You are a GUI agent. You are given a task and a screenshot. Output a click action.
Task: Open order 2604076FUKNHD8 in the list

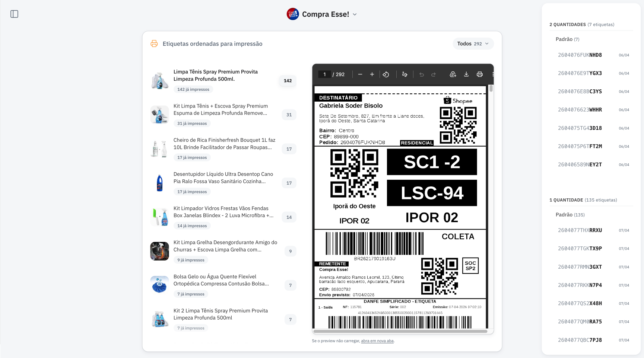coord(580,55)
